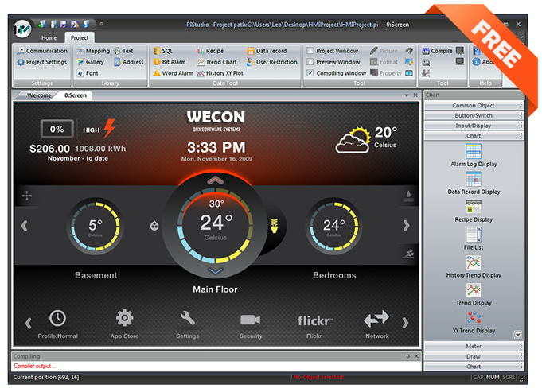Expand the Chart panel scroll-down arrow
The height and width of the screenshot is (392, 542).
tap(517, 334)
